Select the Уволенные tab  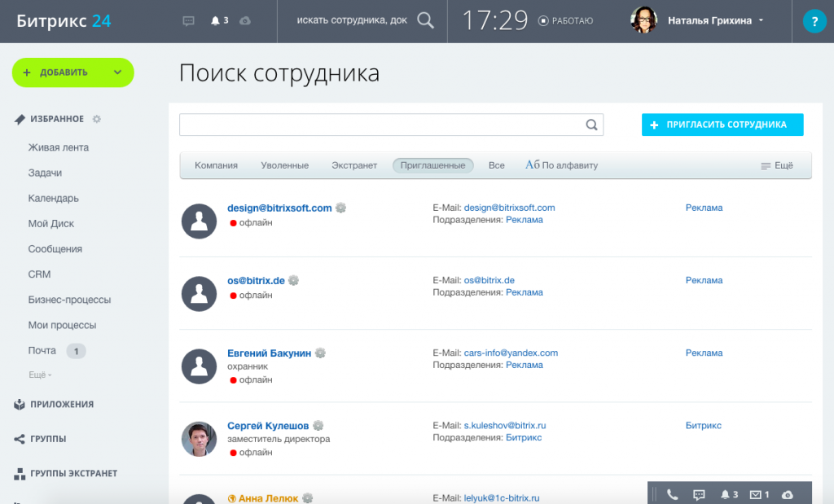[284, 165]
